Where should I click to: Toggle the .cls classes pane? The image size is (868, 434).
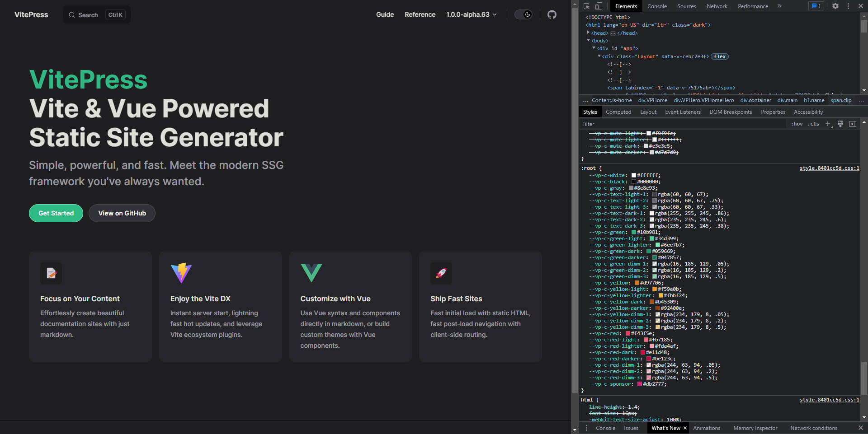(814, 124)
